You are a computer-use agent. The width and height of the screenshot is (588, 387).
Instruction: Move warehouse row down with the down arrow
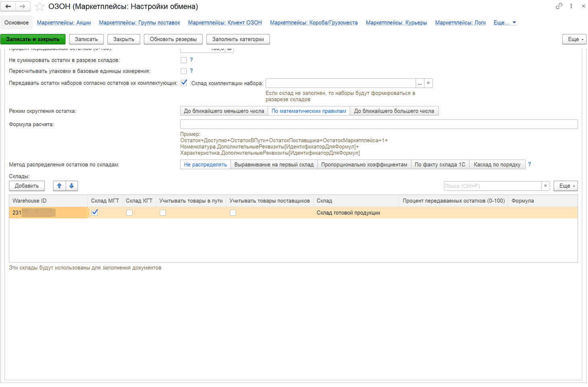coord(72,186)
